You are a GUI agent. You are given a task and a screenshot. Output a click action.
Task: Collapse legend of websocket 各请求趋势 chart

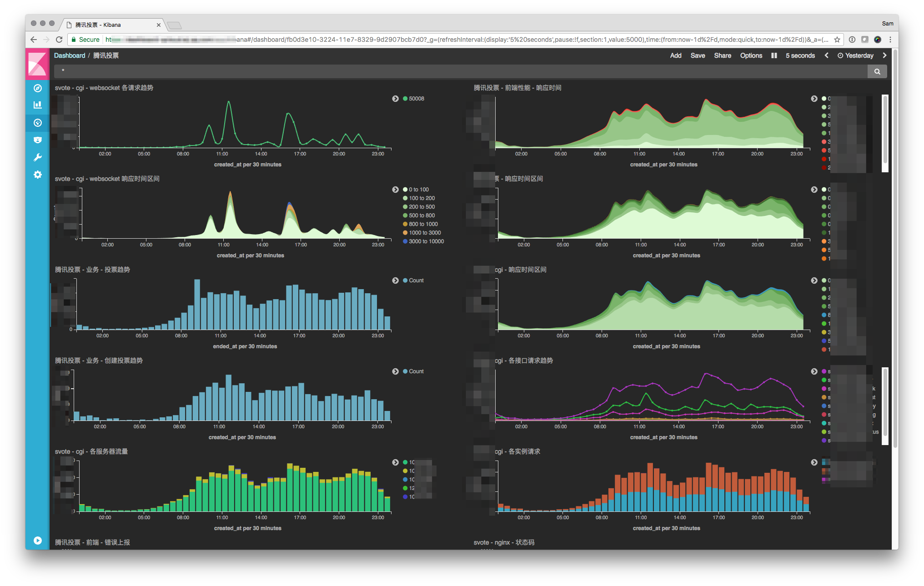click(x=395, y=99)
